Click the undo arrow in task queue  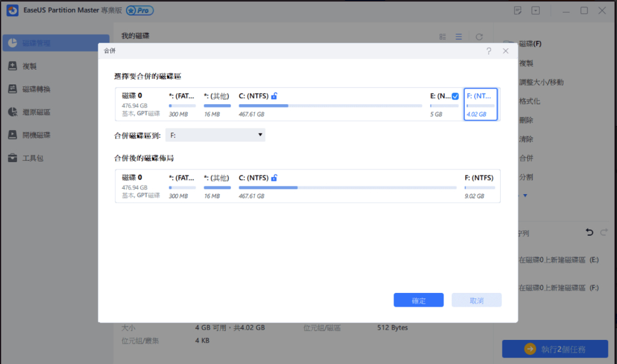pyautogui.click(x=589, y=233)
